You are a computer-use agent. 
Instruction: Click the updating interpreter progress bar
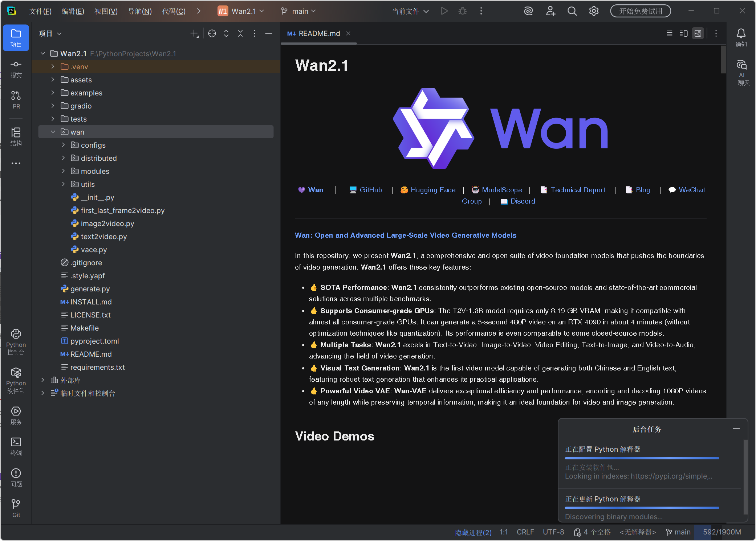(642, 508)
